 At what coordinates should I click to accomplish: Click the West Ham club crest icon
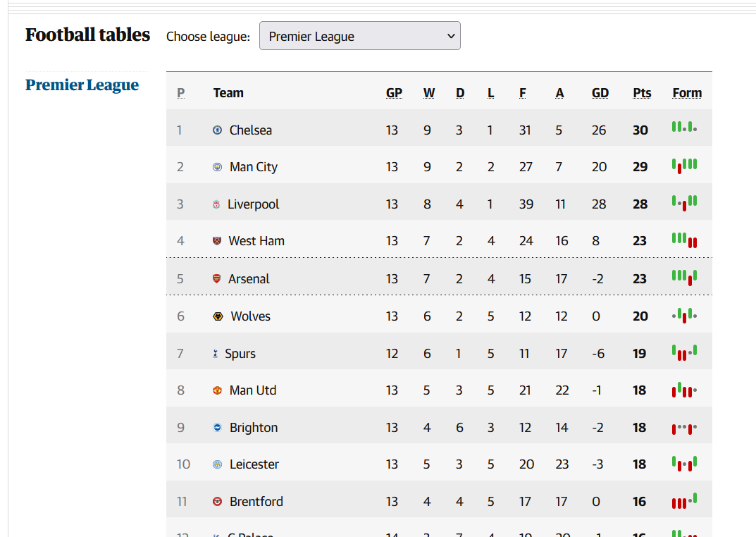[x=217, y=240]
